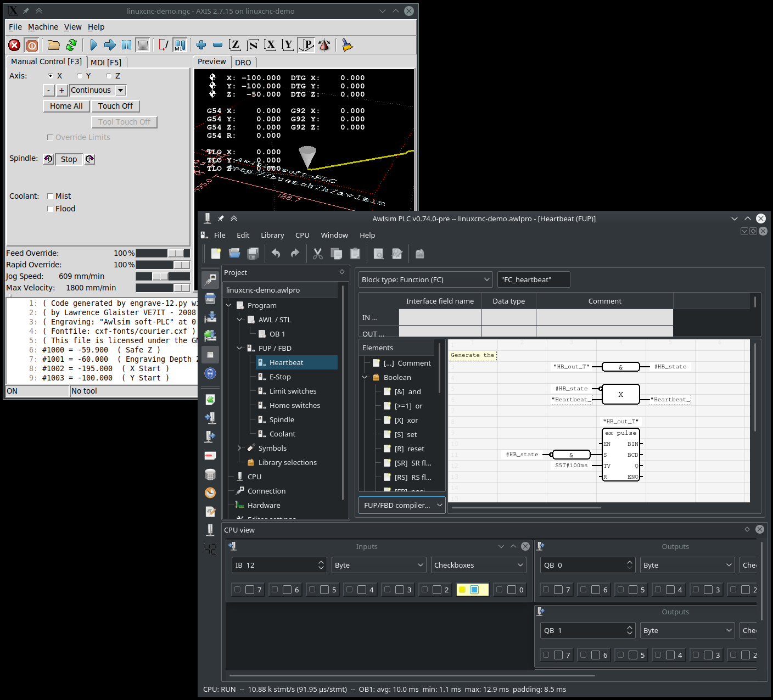Click Touch Off button
Screen dimensions: 773x700
[115, 106]
